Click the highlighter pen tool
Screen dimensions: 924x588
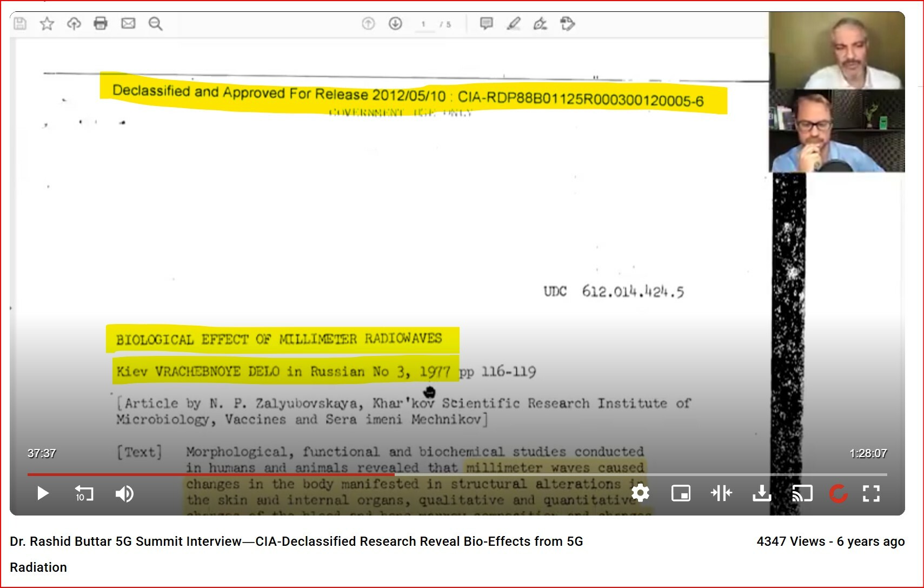point(514,23)
